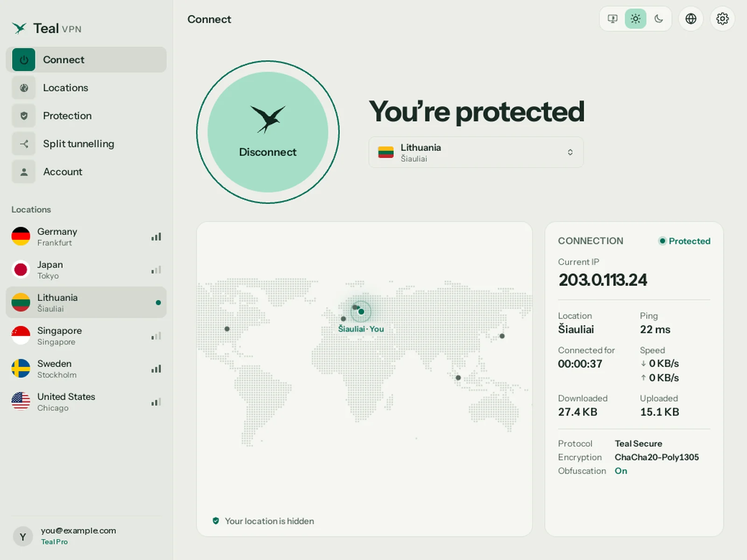The image size is (747, 560).
Task: Click the Y user avatar
Action: tap(23, 537)
